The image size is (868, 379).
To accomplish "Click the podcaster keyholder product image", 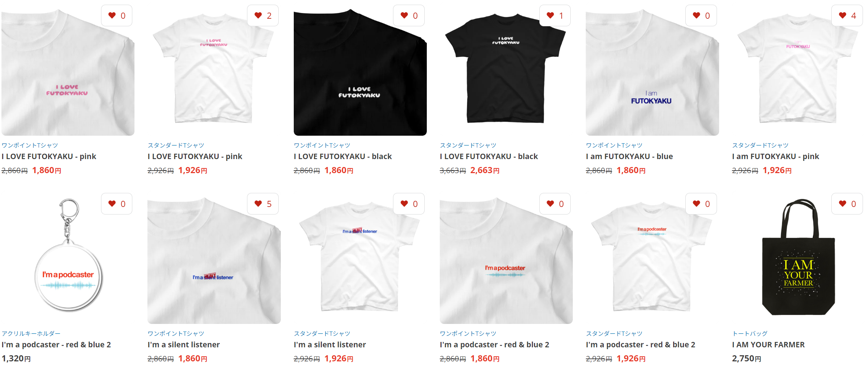I will [x=68, y=257].
